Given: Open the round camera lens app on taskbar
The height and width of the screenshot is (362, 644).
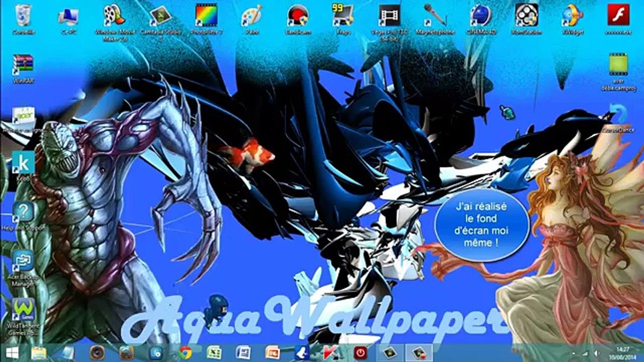Looking at the screenshot, I should click(97, 352).
